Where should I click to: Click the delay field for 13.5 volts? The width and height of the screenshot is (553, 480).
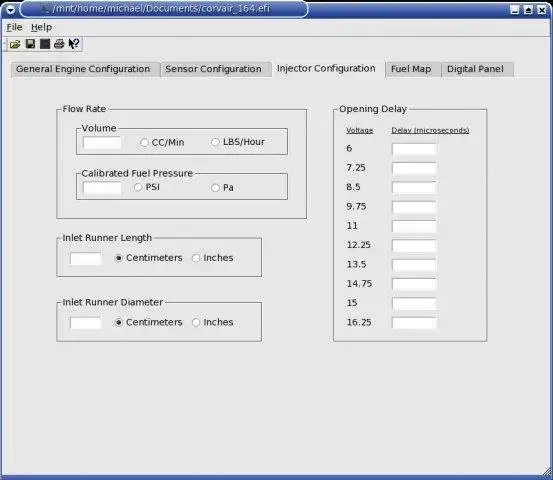pyautogui.click(x=414, y=265)
